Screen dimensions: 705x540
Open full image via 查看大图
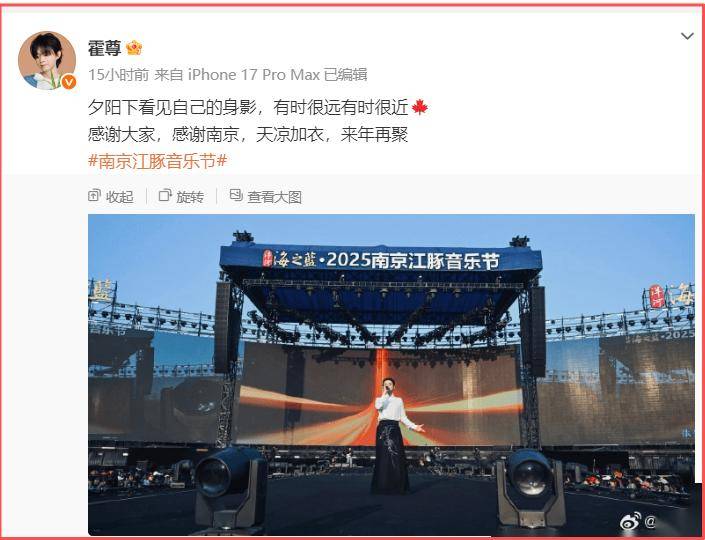pos(266,196)
